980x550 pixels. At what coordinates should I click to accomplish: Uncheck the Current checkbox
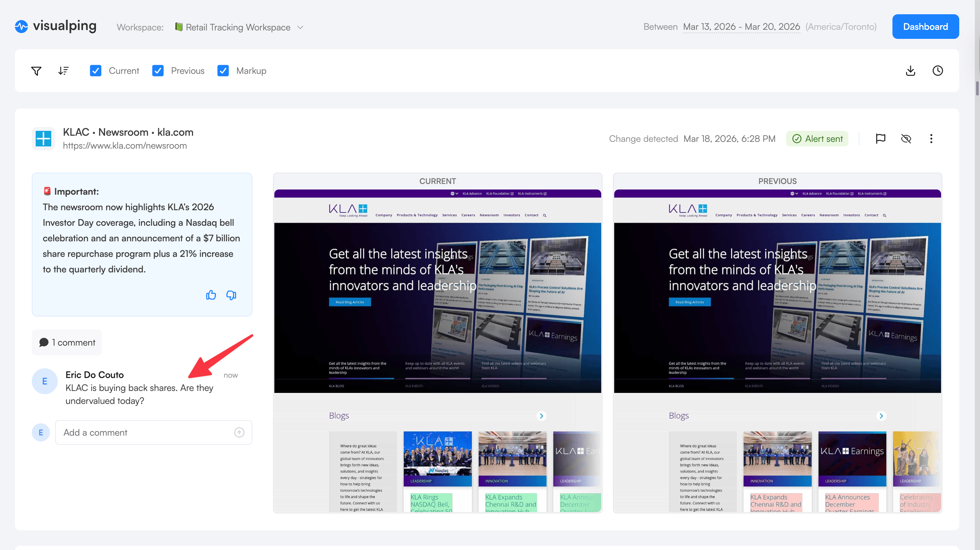coord(95,71)
